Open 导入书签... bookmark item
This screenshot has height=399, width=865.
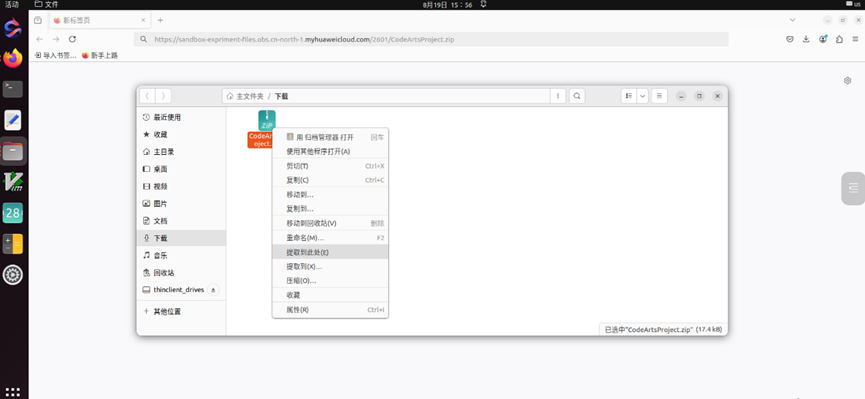point(55,55)
